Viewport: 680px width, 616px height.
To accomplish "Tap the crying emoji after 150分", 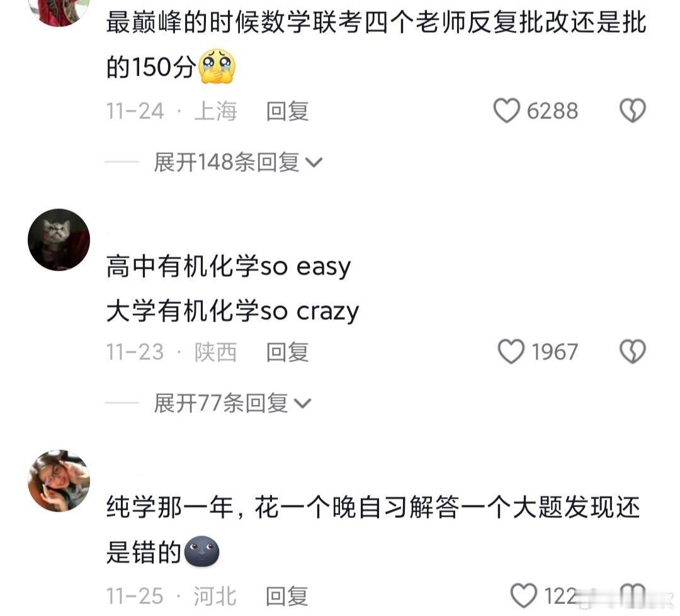I will coord(217,67).
